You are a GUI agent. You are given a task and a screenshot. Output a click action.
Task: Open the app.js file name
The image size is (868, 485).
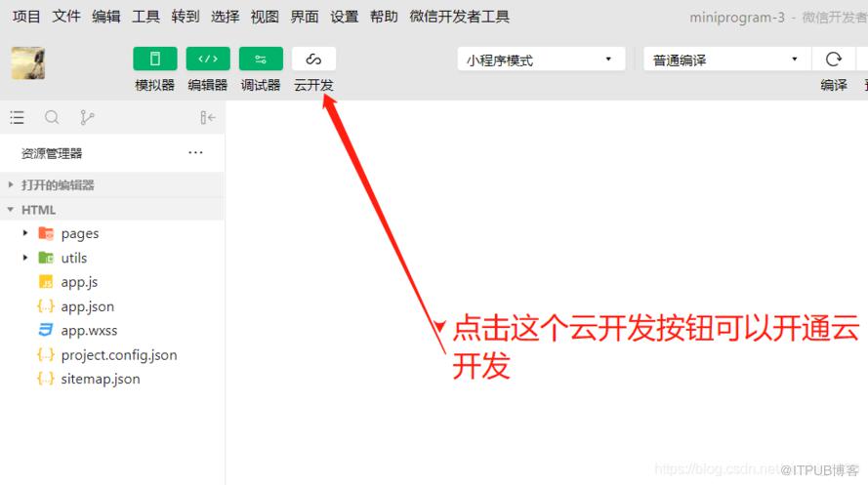[x=79, y=282]
